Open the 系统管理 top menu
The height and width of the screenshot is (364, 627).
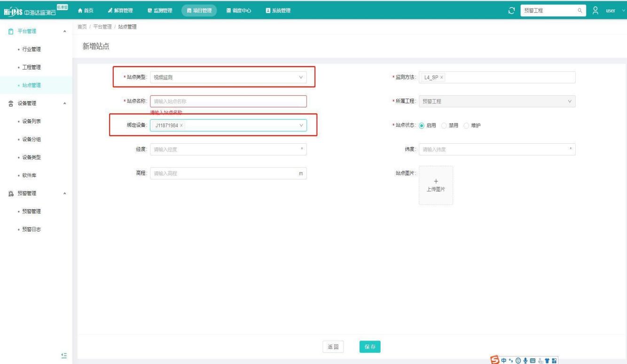pos(278,11)
